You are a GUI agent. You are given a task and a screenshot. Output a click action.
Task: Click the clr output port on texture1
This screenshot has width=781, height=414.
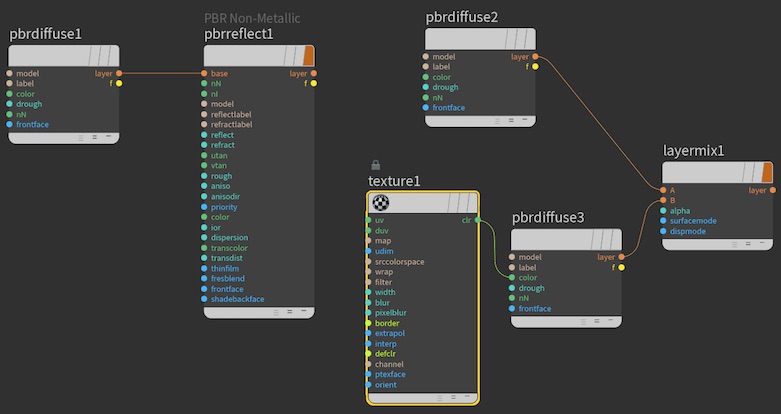[478, 219]
